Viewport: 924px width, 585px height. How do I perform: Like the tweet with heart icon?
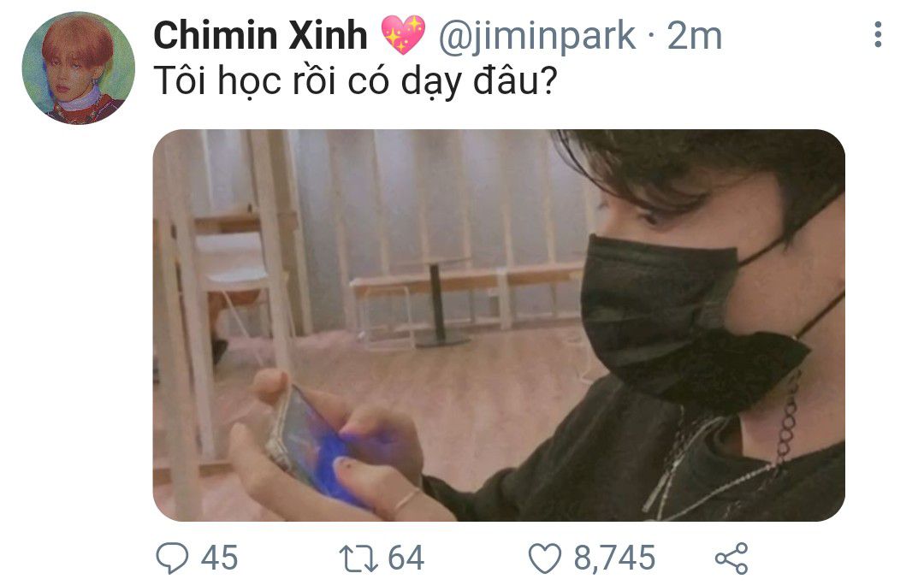coord(544,558)
